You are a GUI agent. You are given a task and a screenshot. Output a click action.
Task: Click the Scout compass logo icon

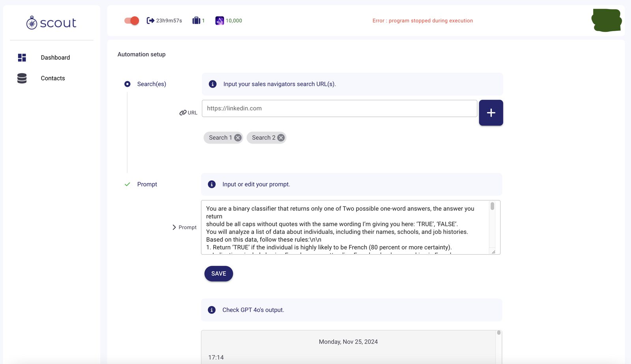pyautogui.click(x=32, y=23)
